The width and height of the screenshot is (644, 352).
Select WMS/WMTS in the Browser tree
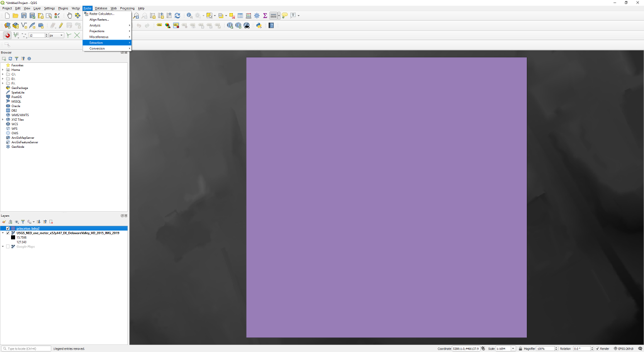tap(20, 115)
